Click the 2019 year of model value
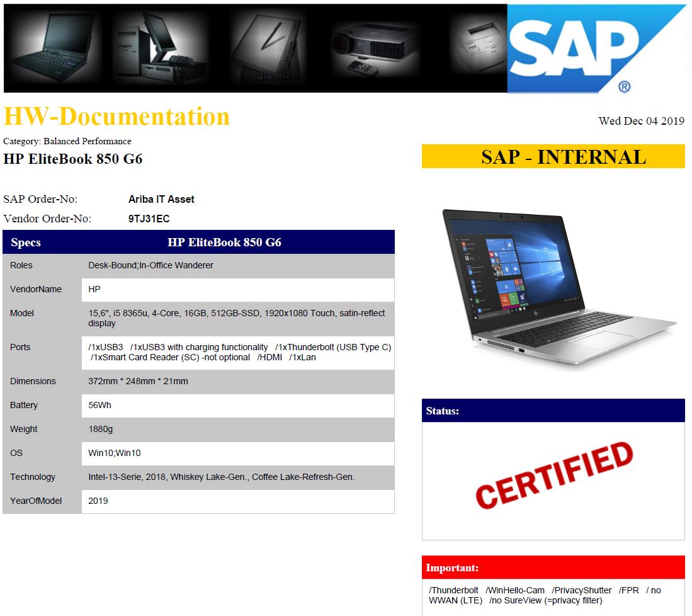The height and width of the screenshot is (616, 692). point(98,501)
